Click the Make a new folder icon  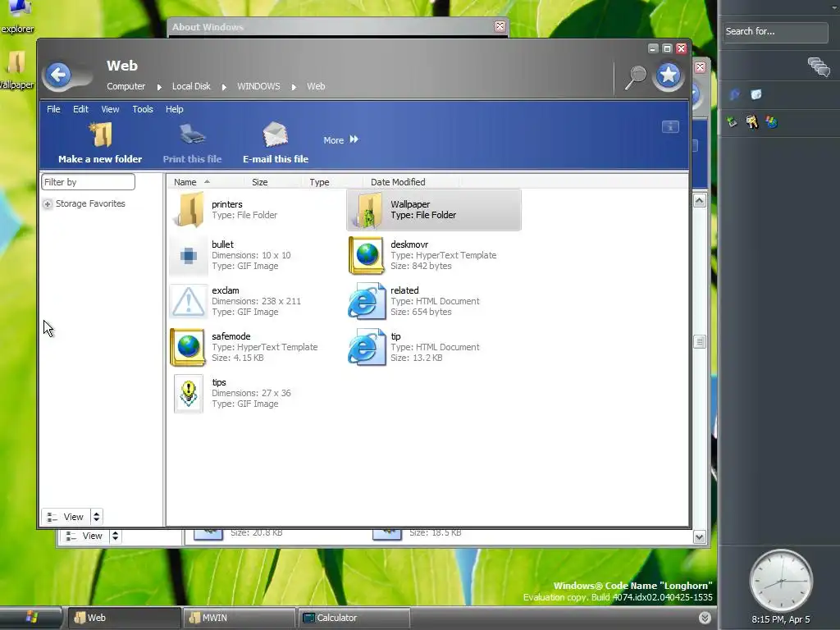(100, 135)
